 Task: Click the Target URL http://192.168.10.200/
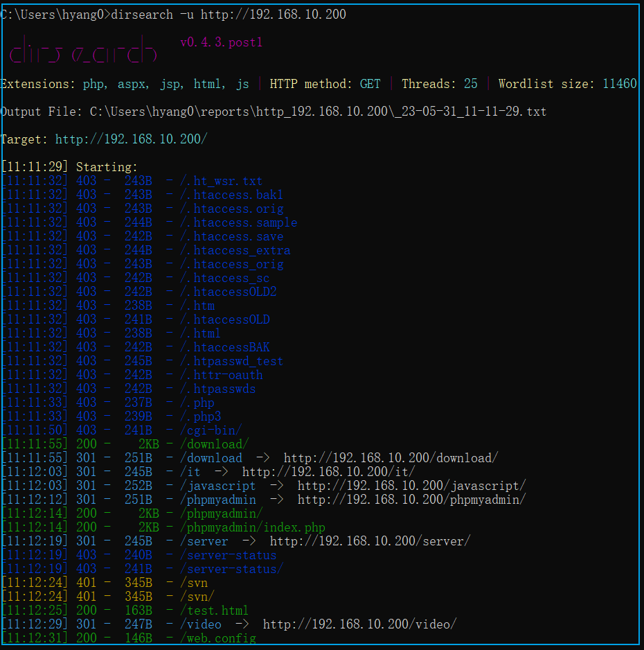[132, 139]
